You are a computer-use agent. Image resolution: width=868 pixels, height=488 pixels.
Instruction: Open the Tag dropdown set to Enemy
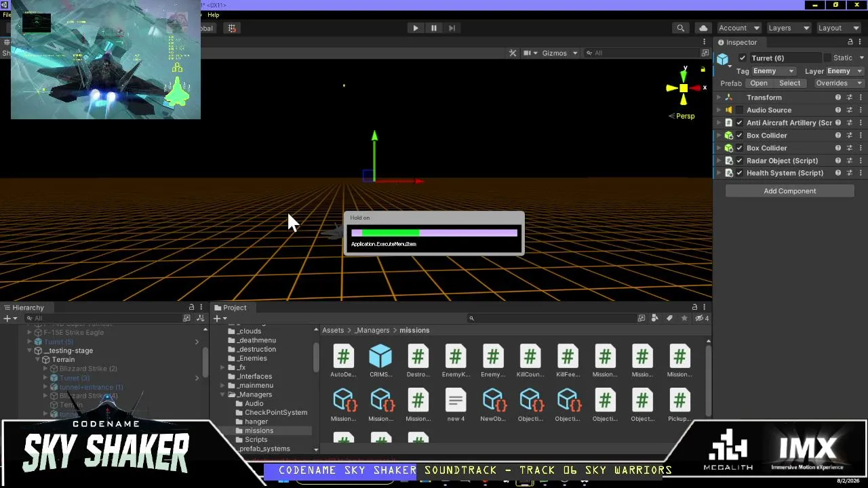pyautogui.click(x=774, y=71)
